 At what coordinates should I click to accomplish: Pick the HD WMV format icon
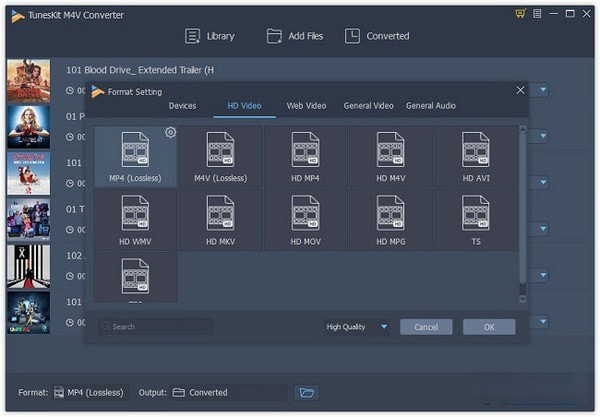[135, 214]
